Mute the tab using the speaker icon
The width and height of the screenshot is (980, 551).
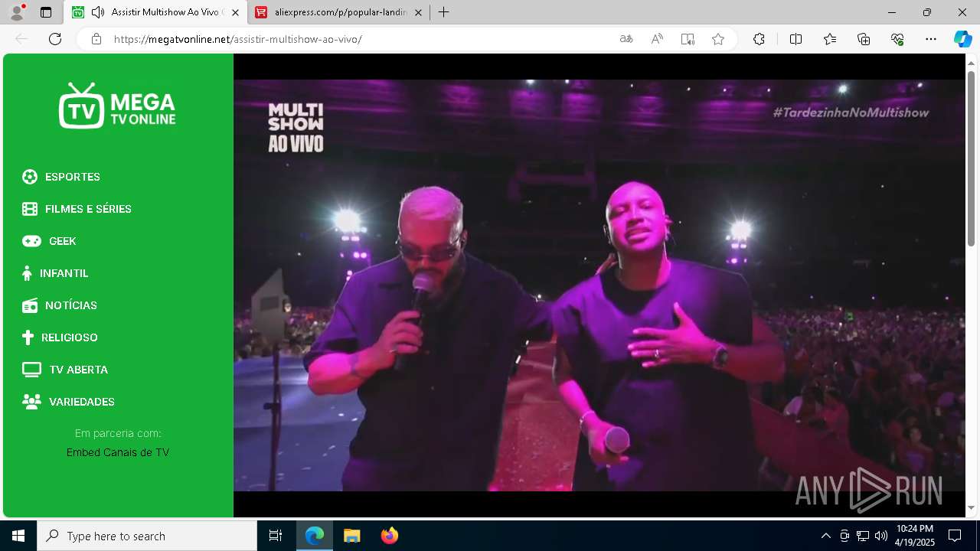pyautogui.click(x=98, y=12)
